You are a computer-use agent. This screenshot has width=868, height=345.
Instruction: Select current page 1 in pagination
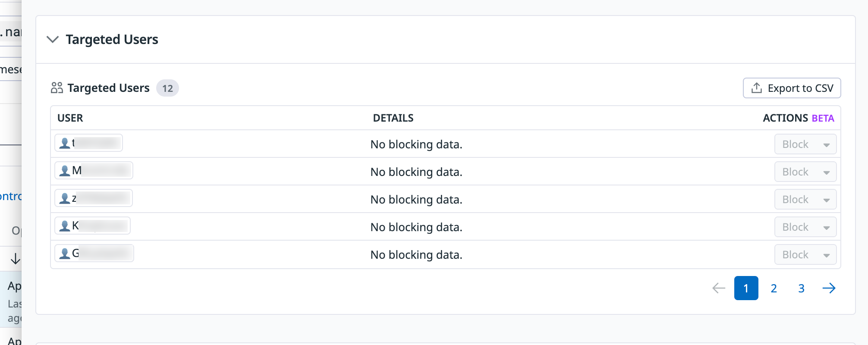pos(746,288)
